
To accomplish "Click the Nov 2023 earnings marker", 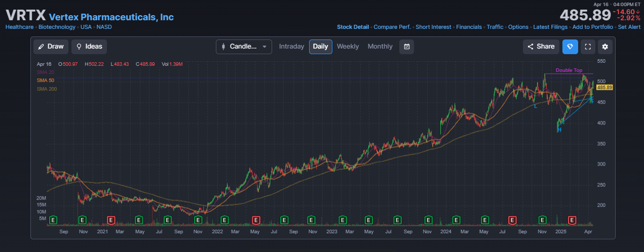I will click(x=428, y=220).
